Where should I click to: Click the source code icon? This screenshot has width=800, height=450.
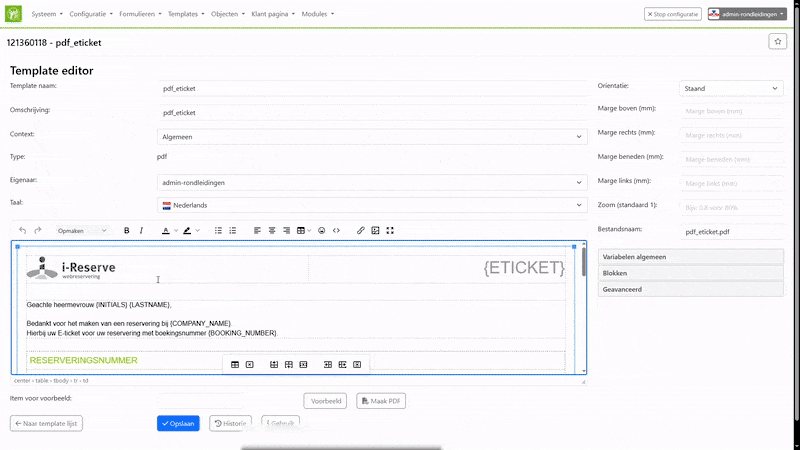pos(336,230)
